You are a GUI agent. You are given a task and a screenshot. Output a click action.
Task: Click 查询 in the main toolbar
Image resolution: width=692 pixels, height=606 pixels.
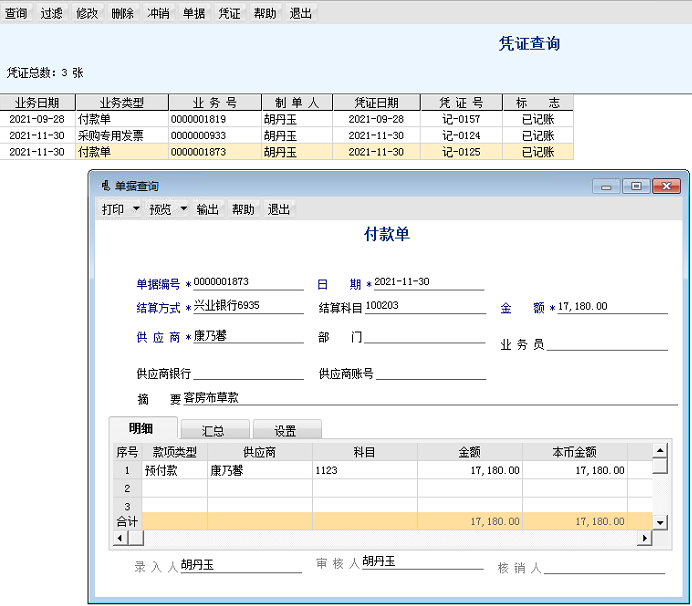coord(16,13)
